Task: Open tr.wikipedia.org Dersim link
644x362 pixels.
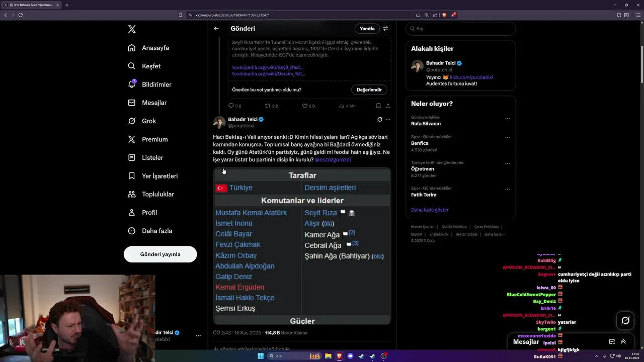Action: coord(269,74)
